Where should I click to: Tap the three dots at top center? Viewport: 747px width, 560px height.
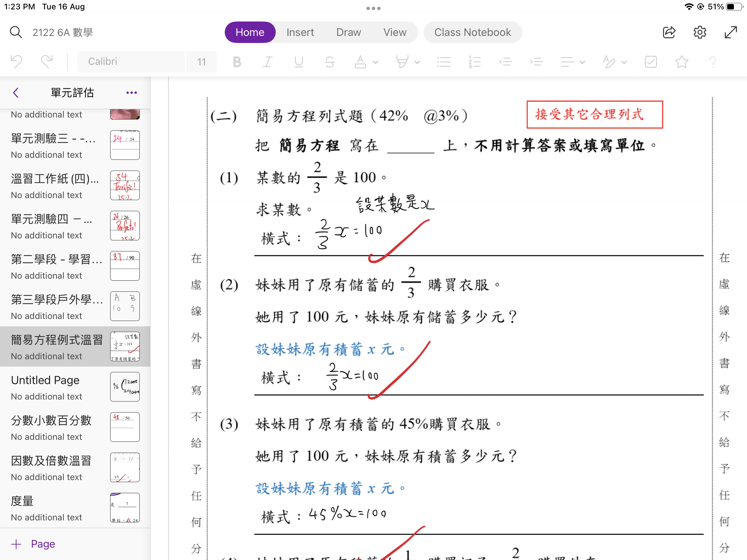pyautogui.click(x=373, y=8)
